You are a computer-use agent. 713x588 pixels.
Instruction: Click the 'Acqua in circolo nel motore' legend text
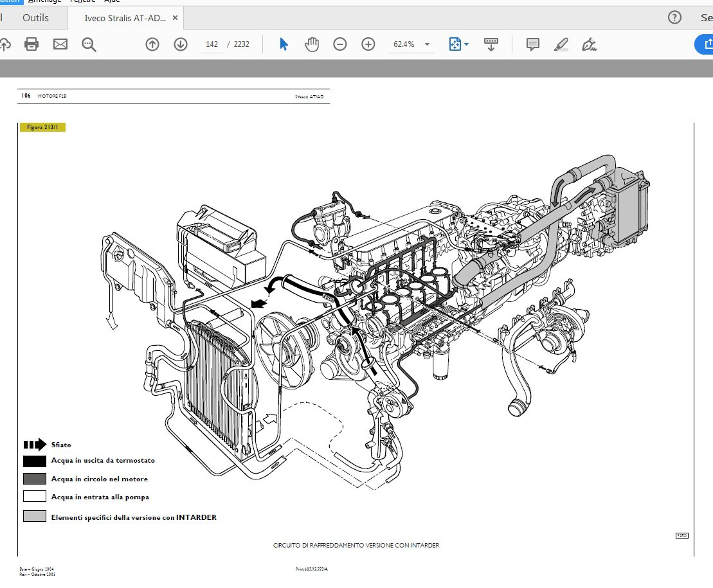(99, 479)
